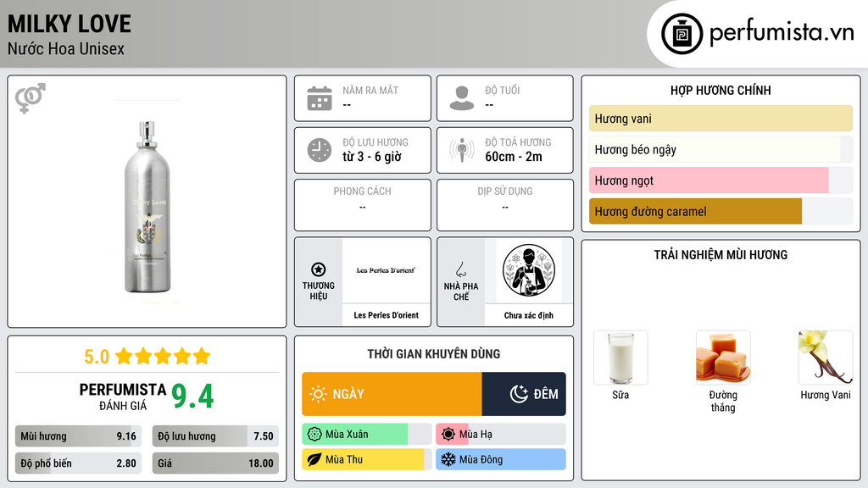The height and width of the screenshot is (488, 868).
Task: Click the leaf icon for Mùa Thu
Action: (x=314, y=459)
